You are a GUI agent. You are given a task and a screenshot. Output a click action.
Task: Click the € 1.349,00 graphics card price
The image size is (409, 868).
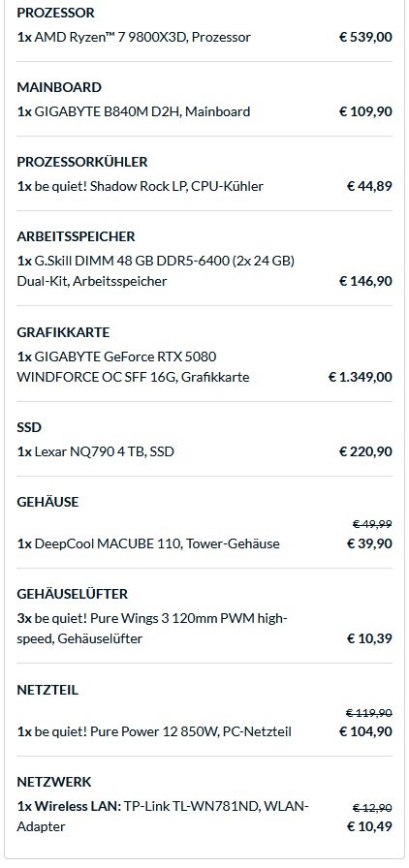tap(361, 377)
